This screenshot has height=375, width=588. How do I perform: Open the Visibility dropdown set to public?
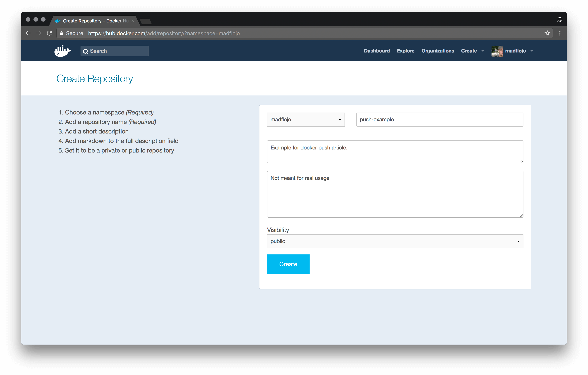click(x=395, y=241)
